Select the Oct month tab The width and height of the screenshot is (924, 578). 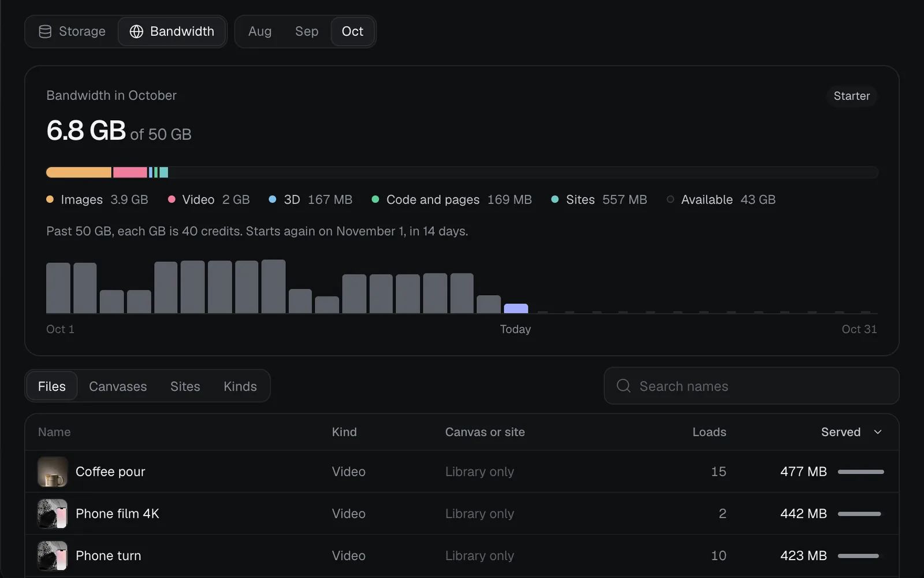click(352, 31)
